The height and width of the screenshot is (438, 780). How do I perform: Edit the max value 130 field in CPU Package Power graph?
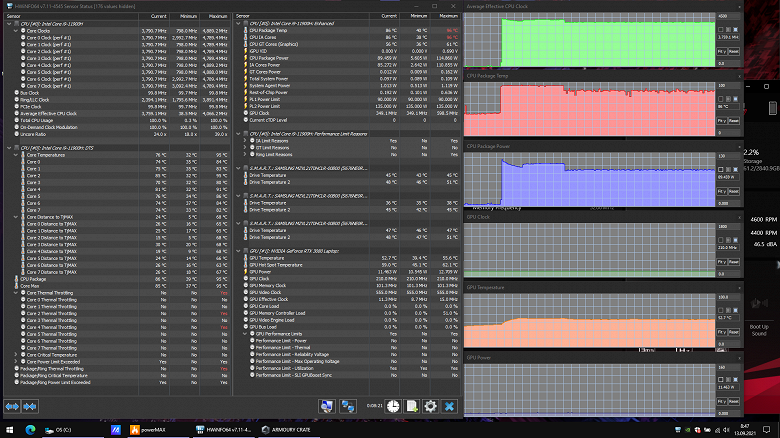point(728,156)
